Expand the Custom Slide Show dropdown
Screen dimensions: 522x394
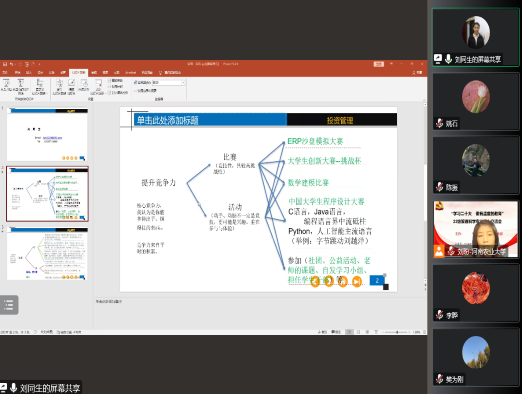click(x=40, y=87)
